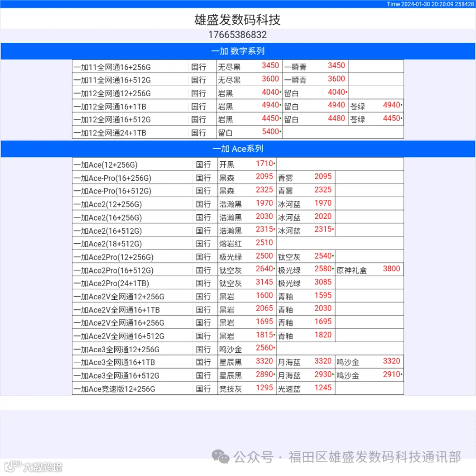Viewport: 476px width, 476px height.
Task: Click the 黑森 price 2325 for Ace-Pro 16+512G
Action: point(264,190)
